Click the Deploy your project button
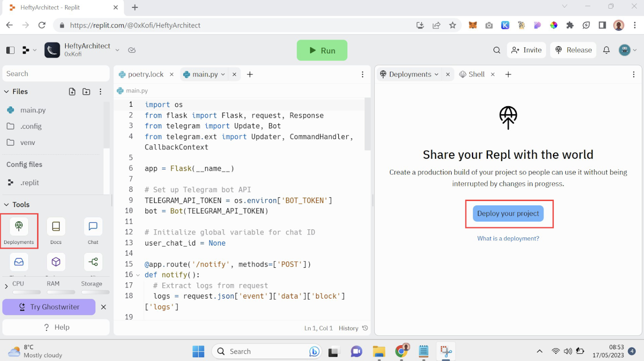This screenshot has height=361, width=644. coord(508,213)
